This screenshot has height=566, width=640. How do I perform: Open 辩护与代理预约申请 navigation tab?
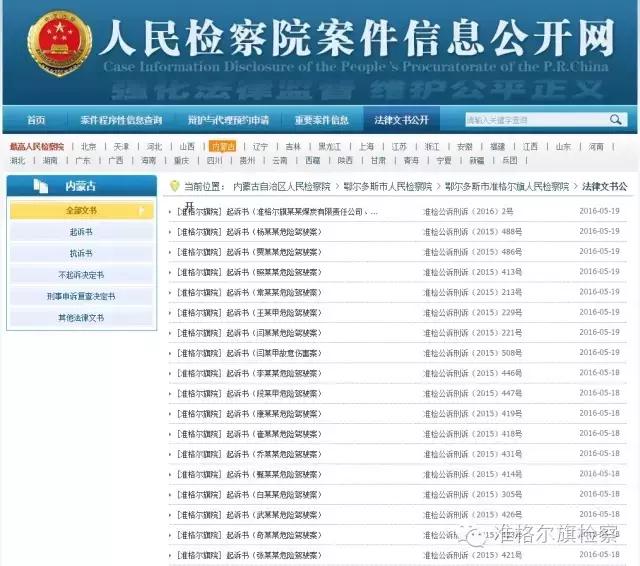228,120
